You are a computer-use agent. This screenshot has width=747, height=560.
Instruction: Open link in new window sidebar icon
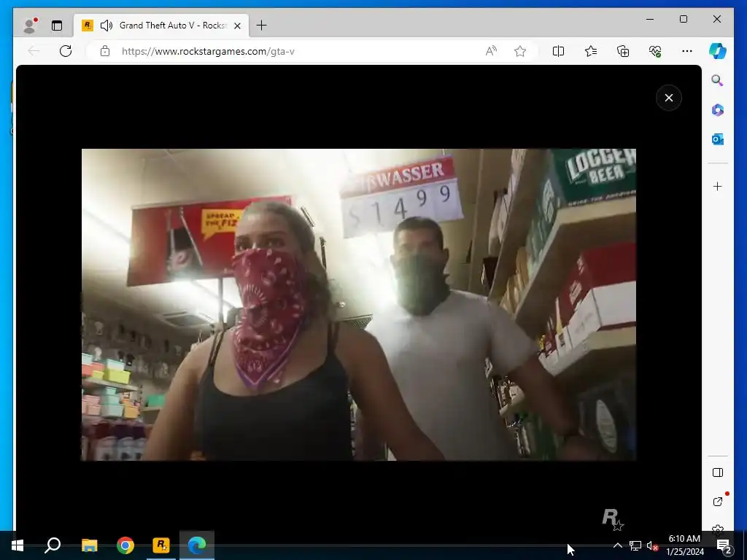point(718,502)
